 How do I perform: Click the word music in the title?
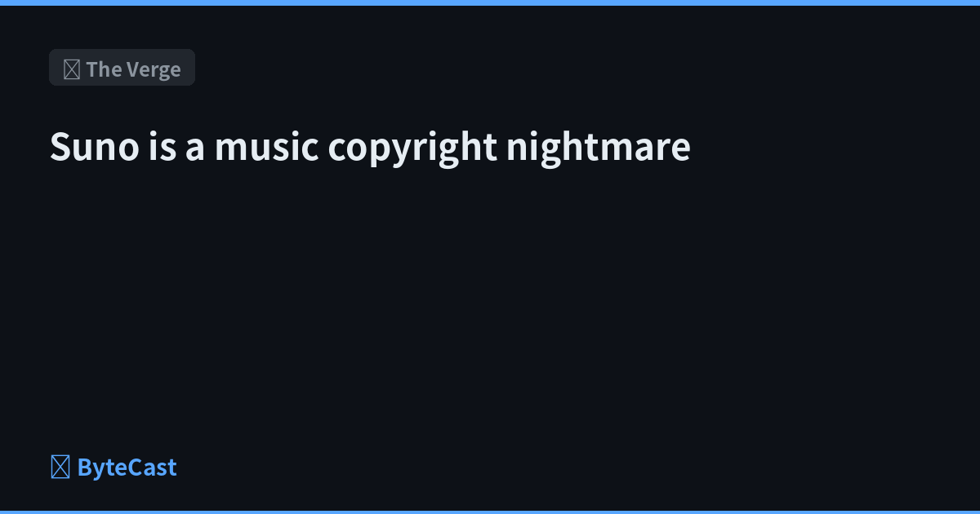click(x=266, y=147)
